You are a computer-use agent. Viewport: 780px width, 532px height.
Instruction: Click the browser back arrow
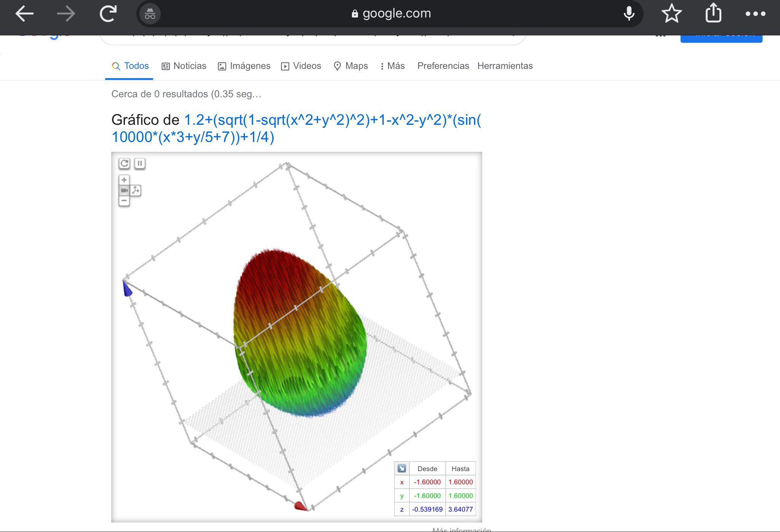click(x=24, y=14)
